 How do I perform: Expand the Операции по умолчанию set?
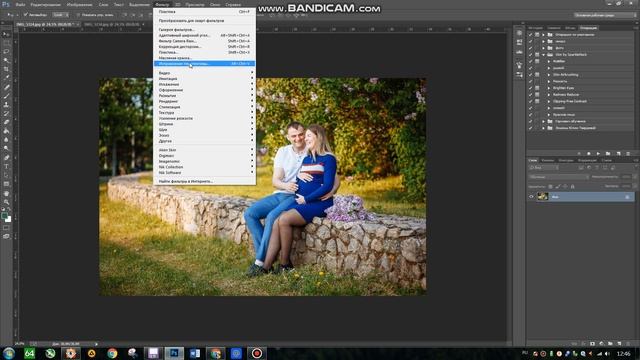pyautogui.click(x=543, y=35)
